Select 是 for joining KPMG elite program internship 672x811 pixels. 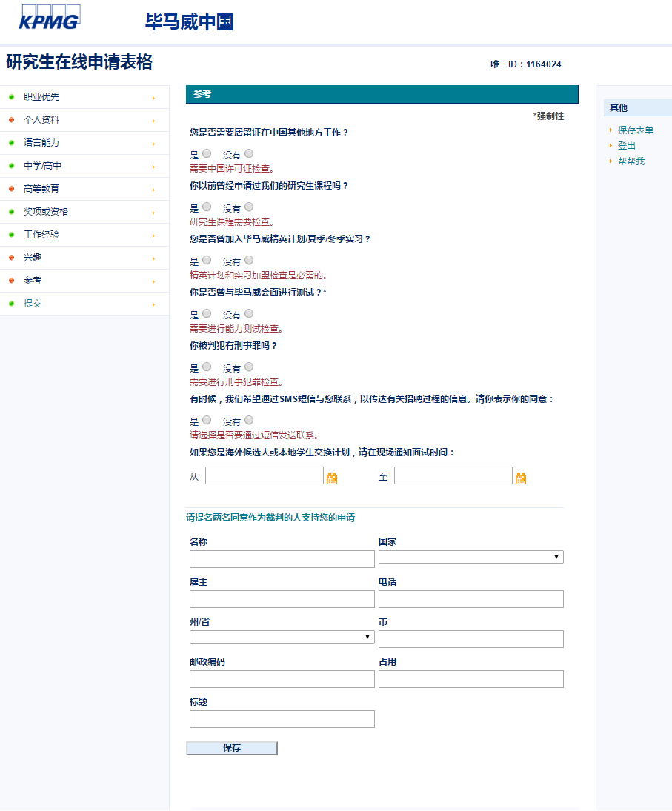tap(207, 260)
